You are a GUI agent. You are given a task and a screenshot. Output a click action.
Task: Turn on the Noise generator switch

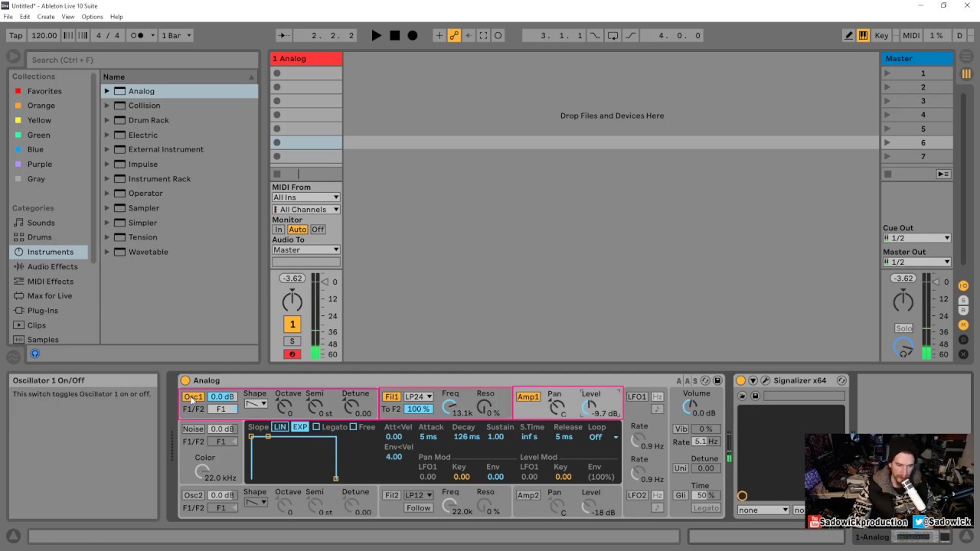coord(193,429)
